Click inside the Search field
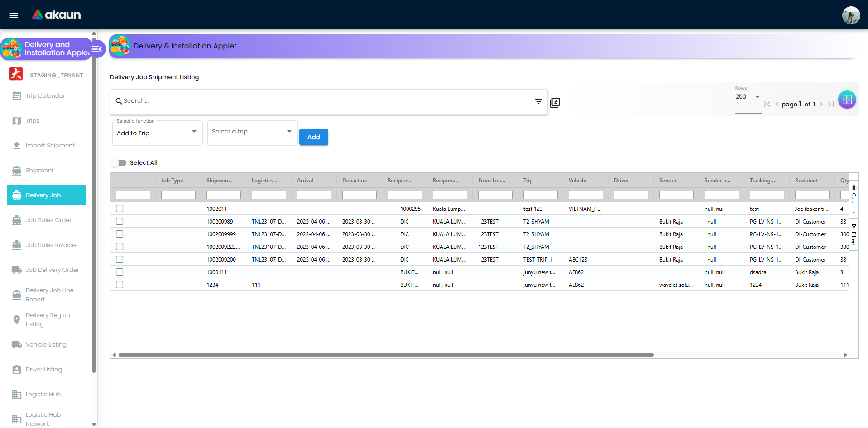The image size is (868, 428). (x=272, y=101)
